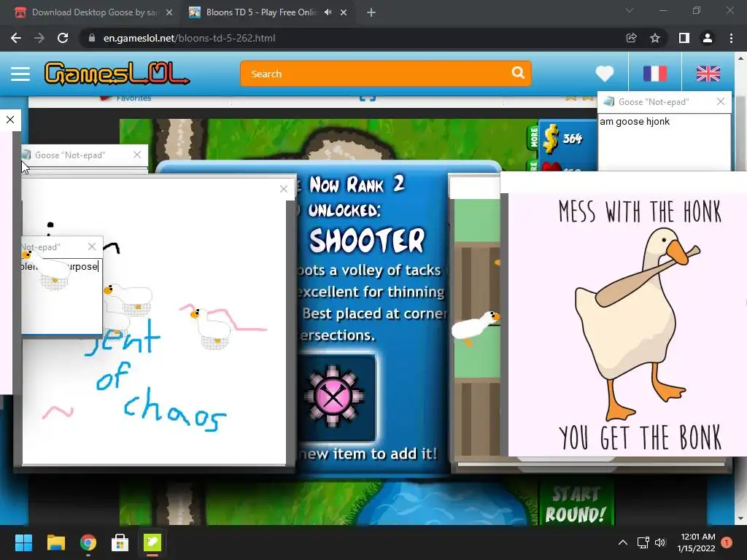This screenshot has height=560, width=747.
Task: Toggle the browser side panel icon
Action: point(684,38)
